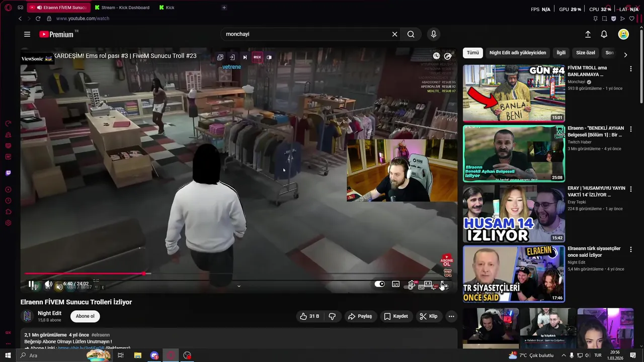The image size is (644, 362).
Task: Select the 'Size özel' filter chip
Action: [586, 53]
